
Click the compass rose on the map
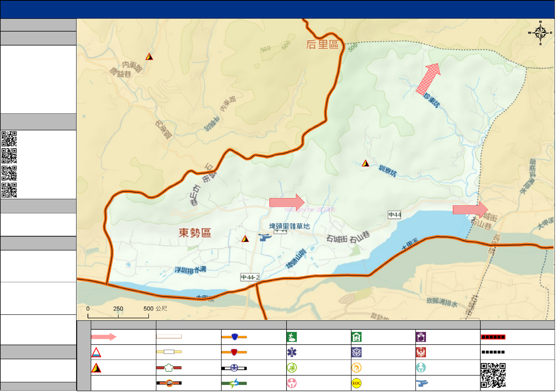(x=540, y=33)
